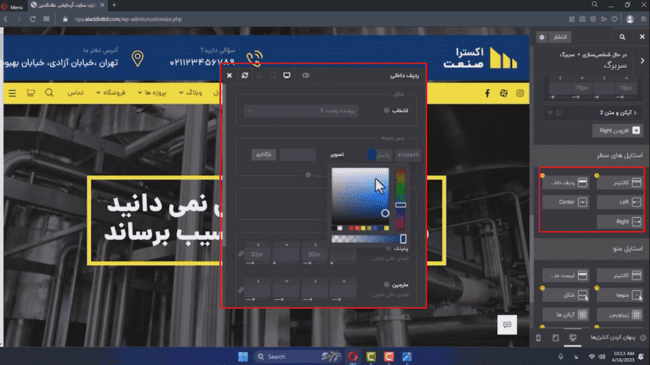Duplicate the 'آیکن و متن 2' item

pos(559,112)
